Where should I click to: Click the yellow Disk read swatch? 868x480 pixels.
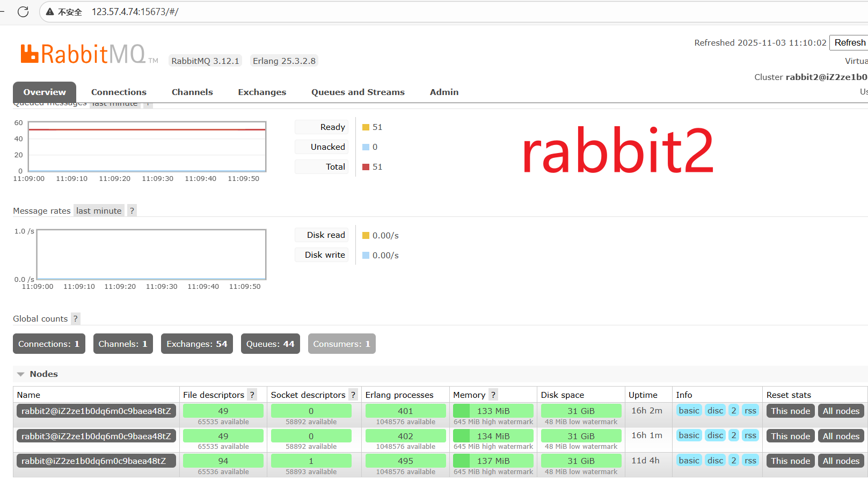pos(366,235)
